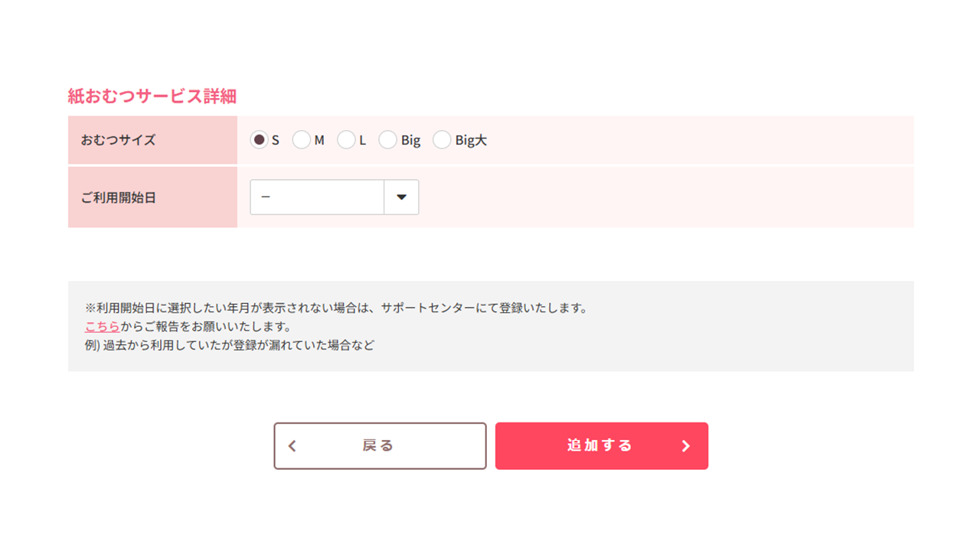The image size is (980, 551).
Task: Click the down arrow on ご利用開始日 dropdown
Action: pyautogui.click(x=401, y=197)
